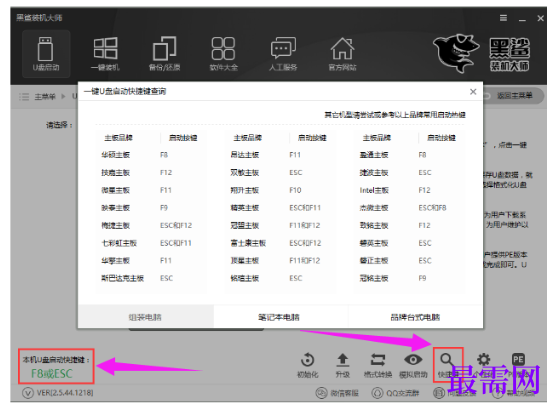559x411 pixels.
Task: Click the 杰微主板 row
Action: [409, 208]
